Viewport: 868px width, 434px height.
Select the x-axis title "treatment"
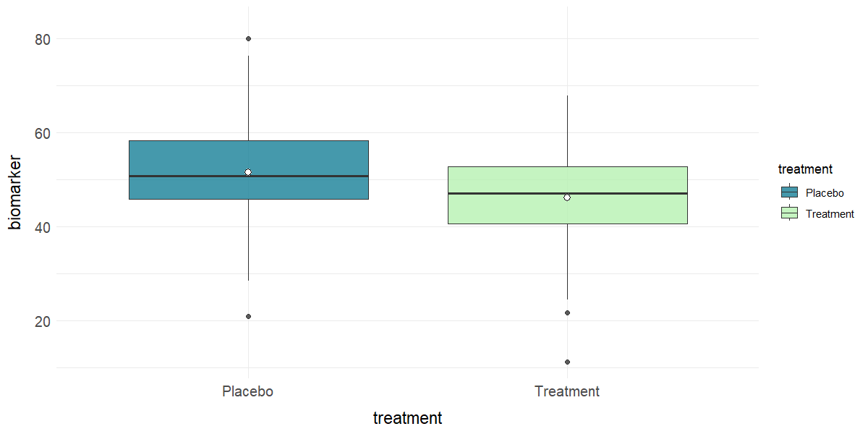pyautogui.click(x=407, y=418)
